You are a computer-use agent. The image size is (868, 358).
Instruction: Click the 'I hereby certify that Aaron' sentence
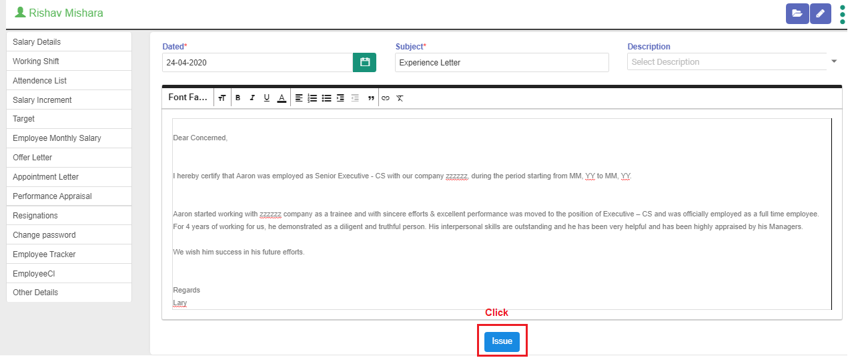point(402,176)
